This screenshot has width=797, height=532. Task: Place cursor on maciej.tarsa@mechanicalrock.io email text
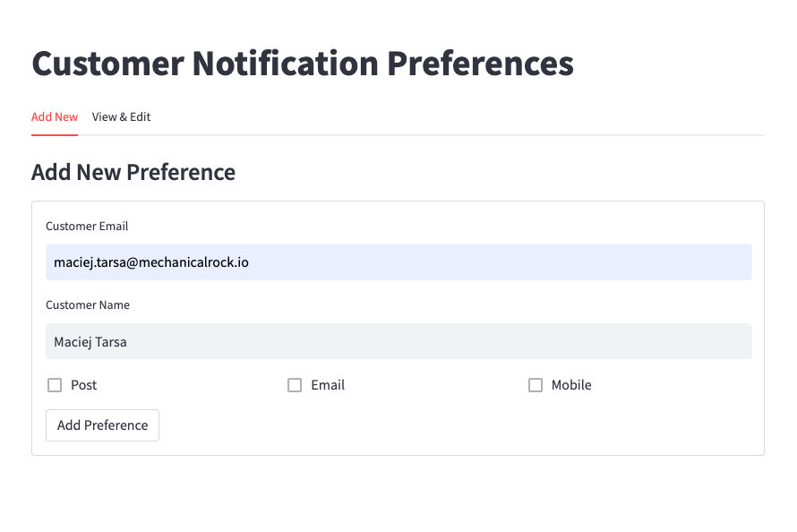pos(151,262)
